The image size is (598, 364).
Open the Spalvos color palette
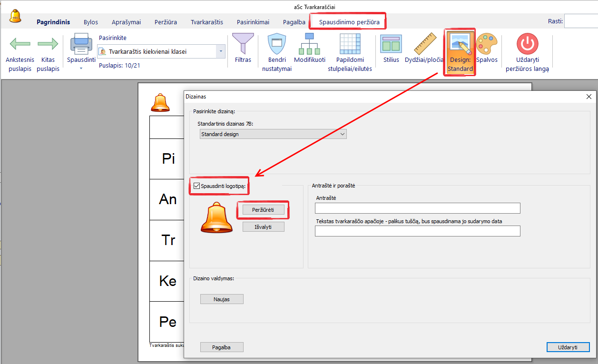click(x=486, y=44)
